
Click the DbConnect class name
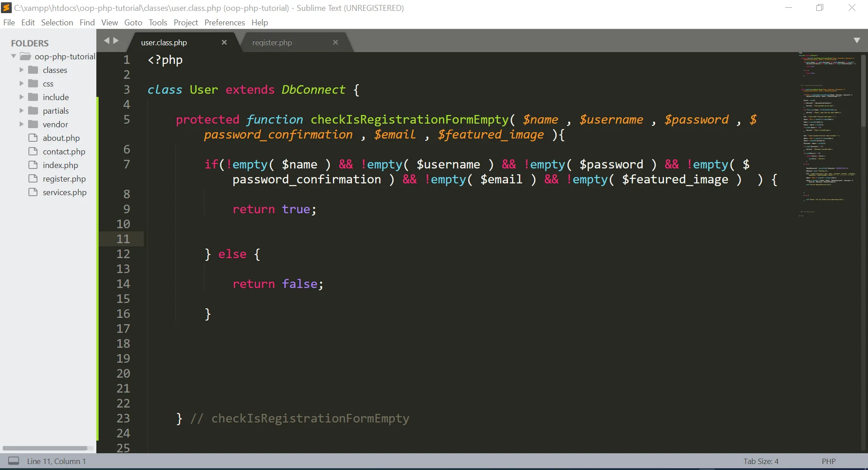(x=313, y=90)
